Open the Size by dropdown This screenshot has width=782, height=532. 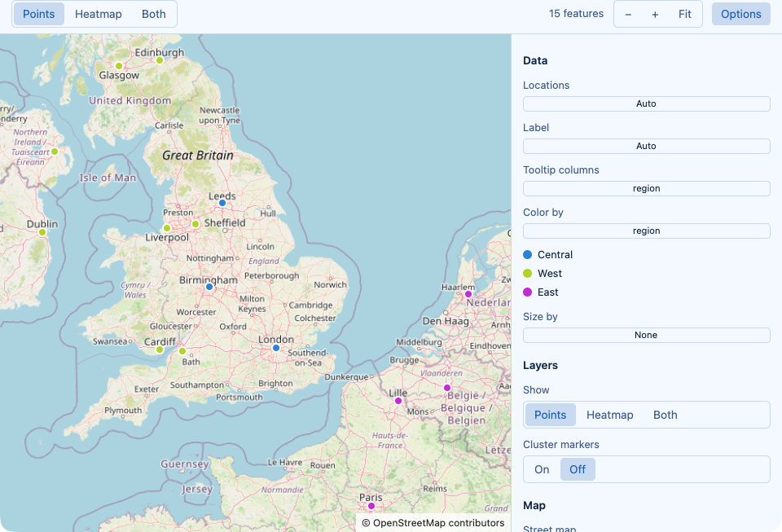click(x=646, y=335)
